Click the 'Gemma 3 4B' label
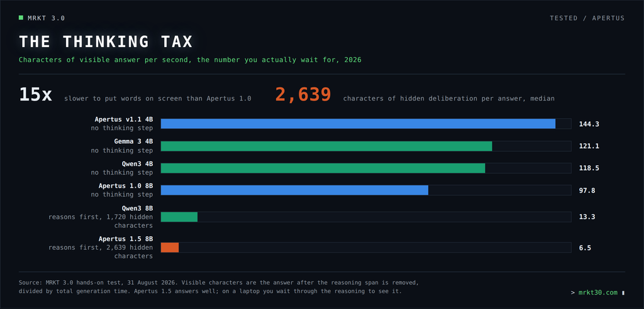This screenshot has width=644, height=309. tap(133, 141)
